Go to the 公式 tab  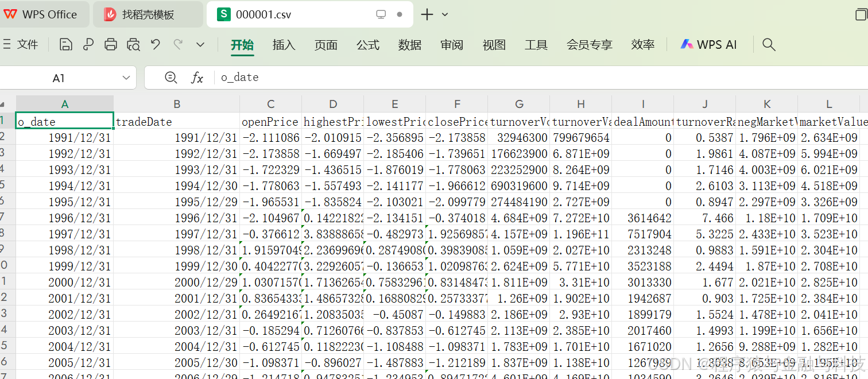(x=368, y=45)
